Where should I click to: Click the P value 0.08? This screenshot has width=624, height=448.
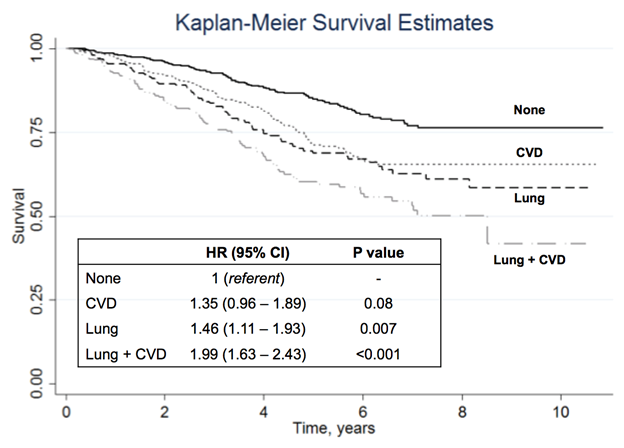[377, 303]
